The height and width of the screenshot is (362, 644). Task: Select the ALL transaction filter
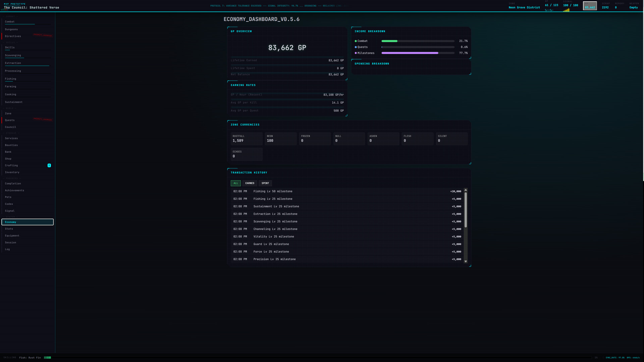click(x=235, y=183)
